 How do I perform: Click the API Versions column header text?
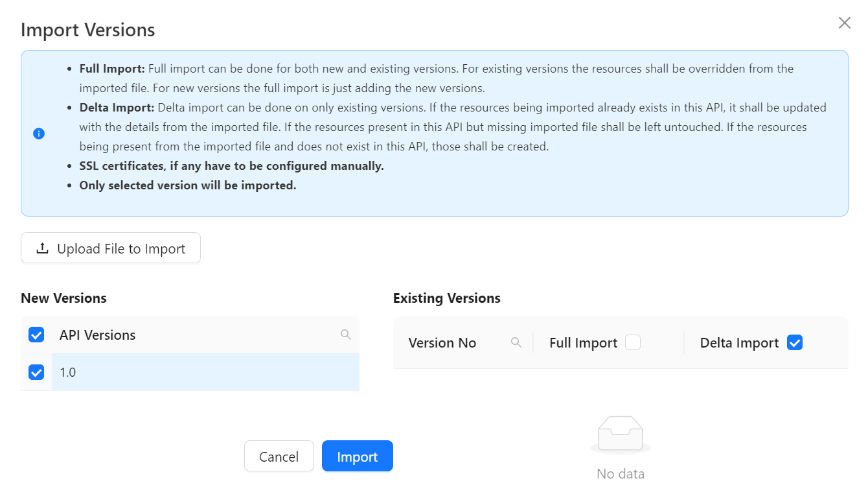[97, 335]
